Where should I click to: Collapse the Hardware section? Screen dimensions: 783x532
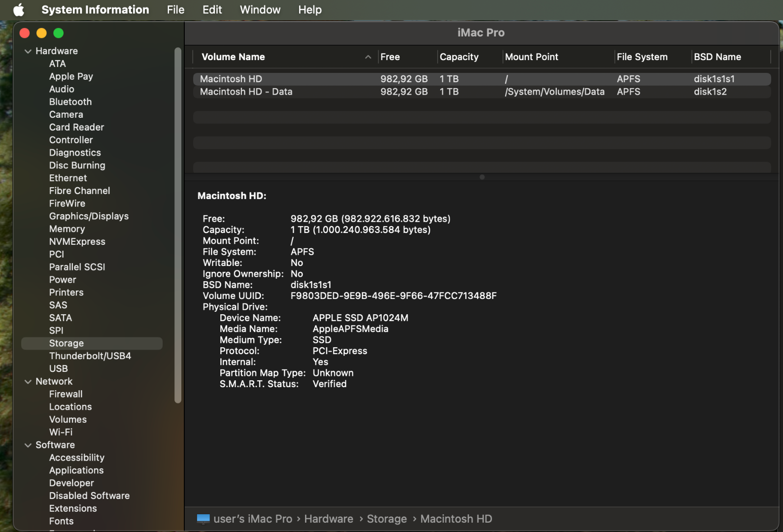pos(28,51)
